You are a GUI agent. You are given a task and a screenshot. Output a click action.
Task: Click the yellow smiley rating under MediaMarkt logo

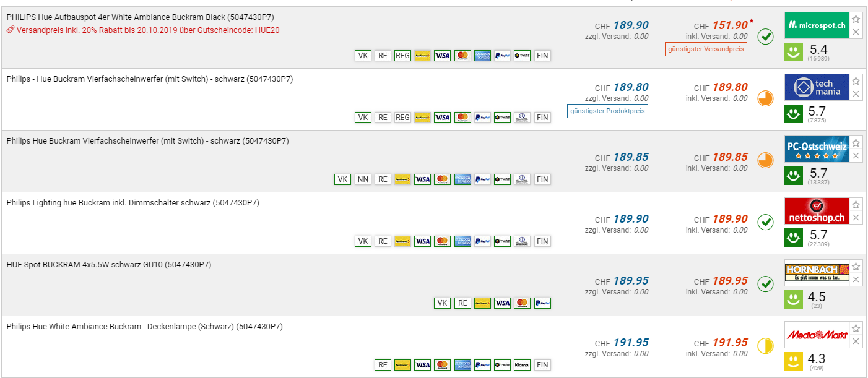click(x=794, y=361)
